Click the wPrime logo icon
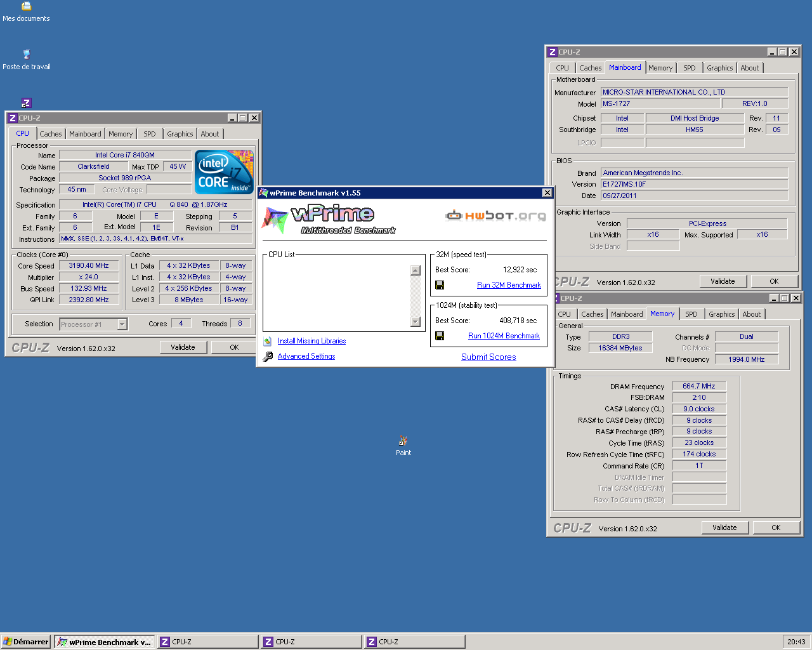812x650 pixels. pyautogui.click(x=275, y=220)
